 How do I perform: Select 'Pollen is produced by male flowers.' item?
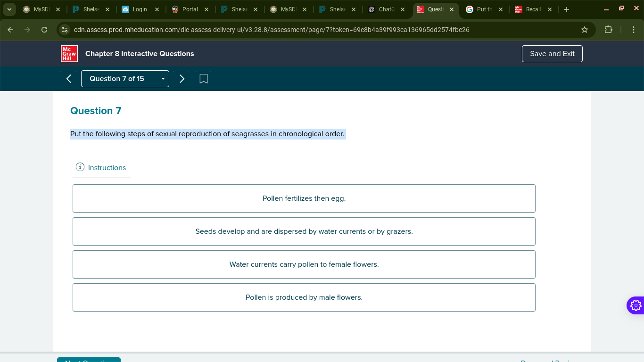pos(304,297)
